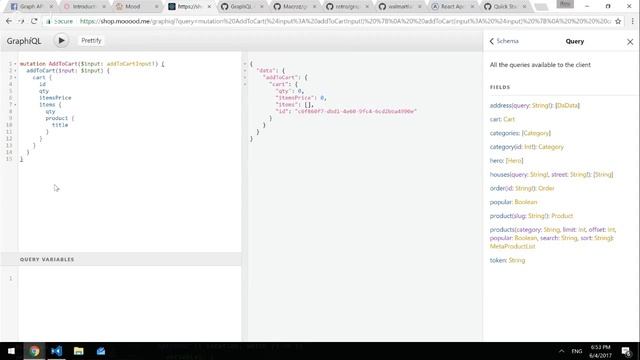
Task: Open the Category list type link for categories
Action: tap(536, 133)
